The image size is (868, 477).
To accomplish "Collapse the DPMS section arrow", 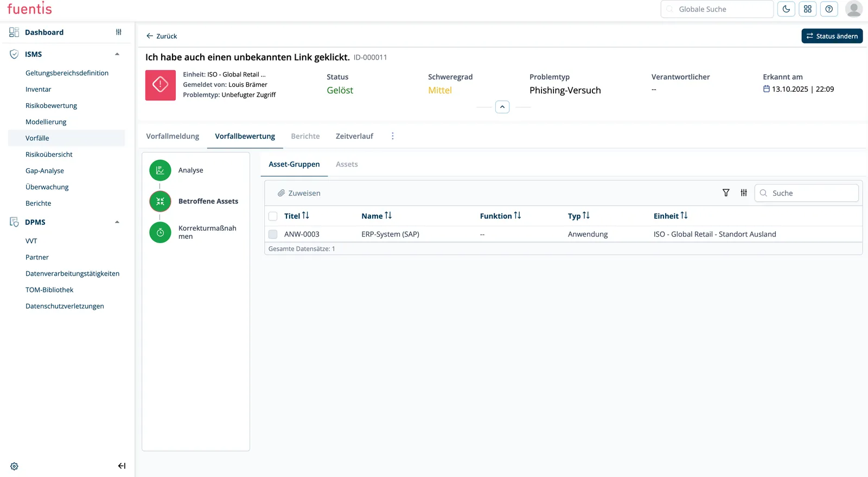I will (x=117, y=222).
